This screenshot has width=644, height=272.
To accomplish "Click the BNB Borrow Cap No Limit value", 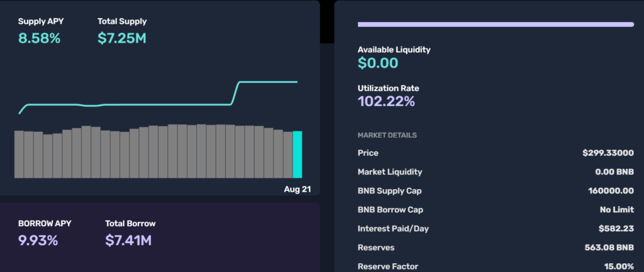I will point(616,210).
